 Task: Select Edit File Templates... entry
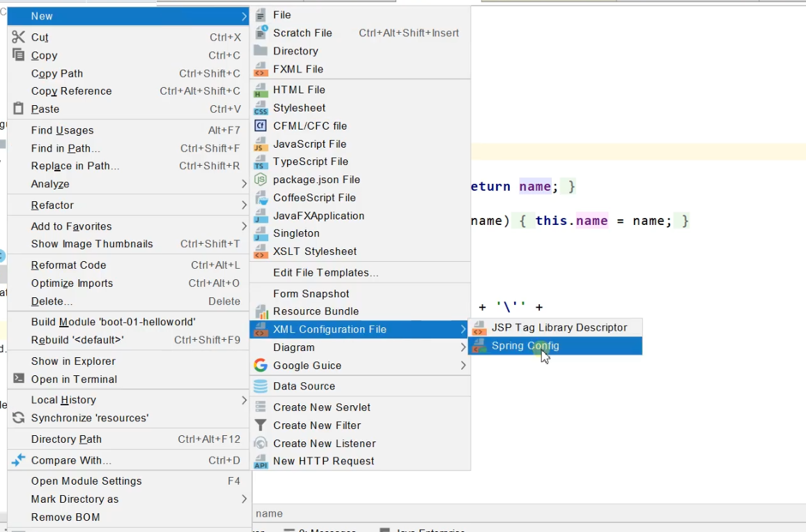pos(360,272)
